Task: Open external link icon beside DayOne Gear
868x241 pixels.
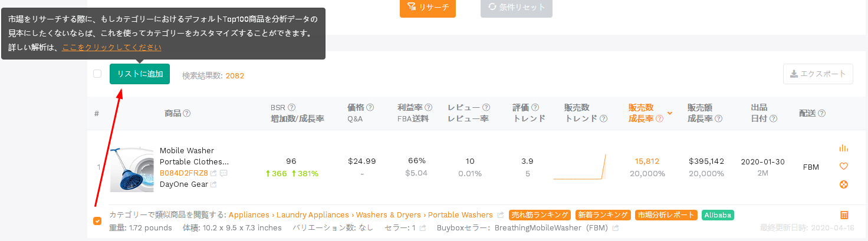Action: tap(213, 184)
